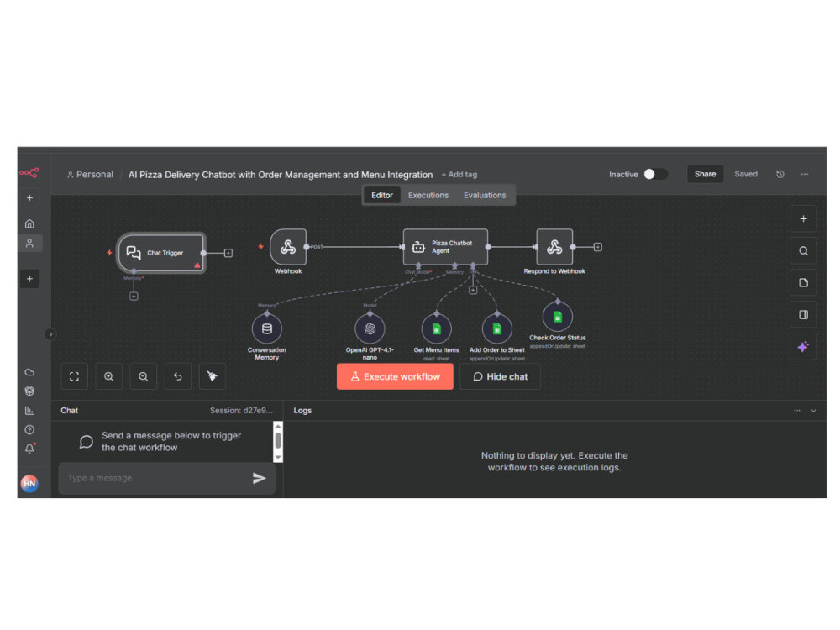This screenshot has height=630, width=840.
Task: Click the plus connector after Chat Trigger
Action: tap(228, 253)
